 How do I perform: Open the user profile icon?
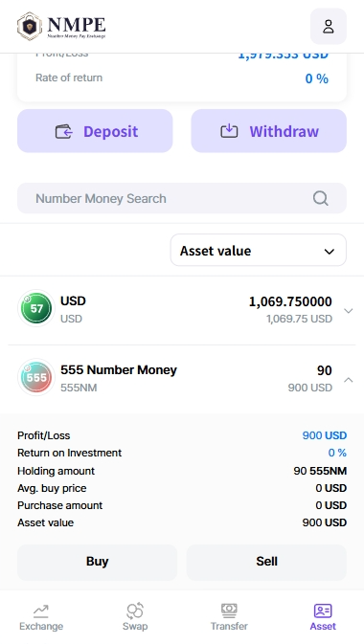tap(329, 26)
